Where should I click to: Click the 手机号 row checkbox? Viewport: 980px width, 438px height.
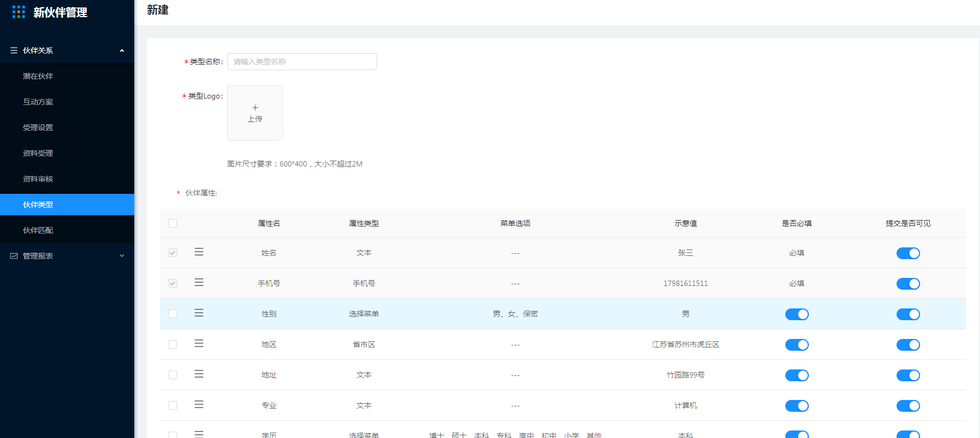[x=173, y=283]
